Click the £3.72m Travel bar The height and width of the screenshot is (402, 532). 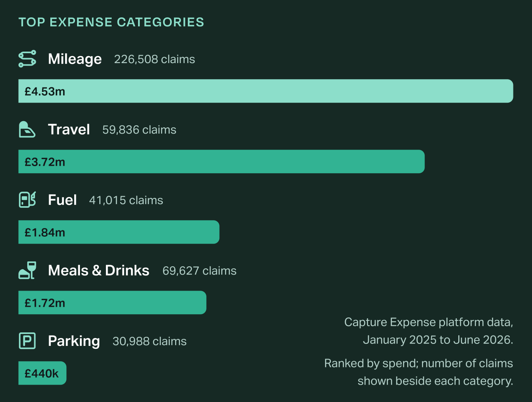222,162
